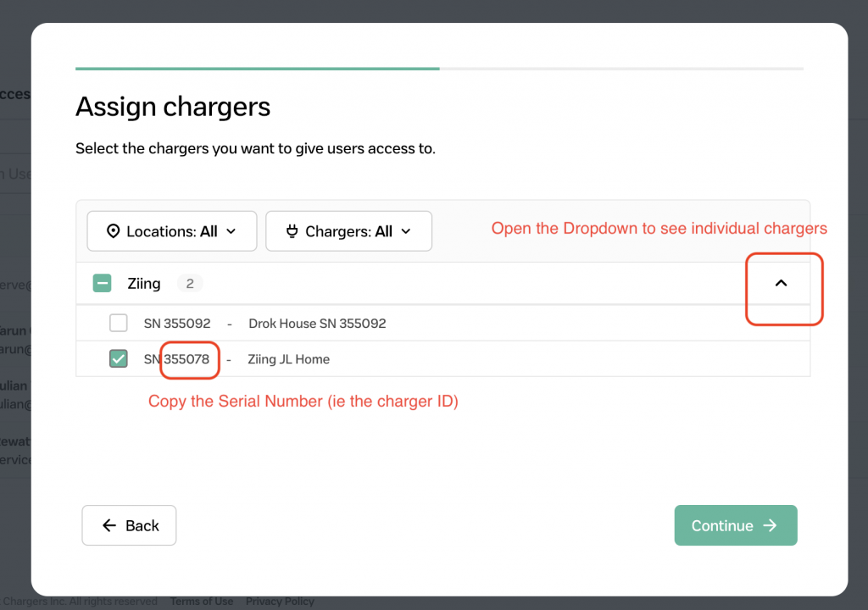The height and width of the screenshot is (610, 868).
Task: Uncheck the Ziing JL Home charger checkbox
Action: (119, 359)
